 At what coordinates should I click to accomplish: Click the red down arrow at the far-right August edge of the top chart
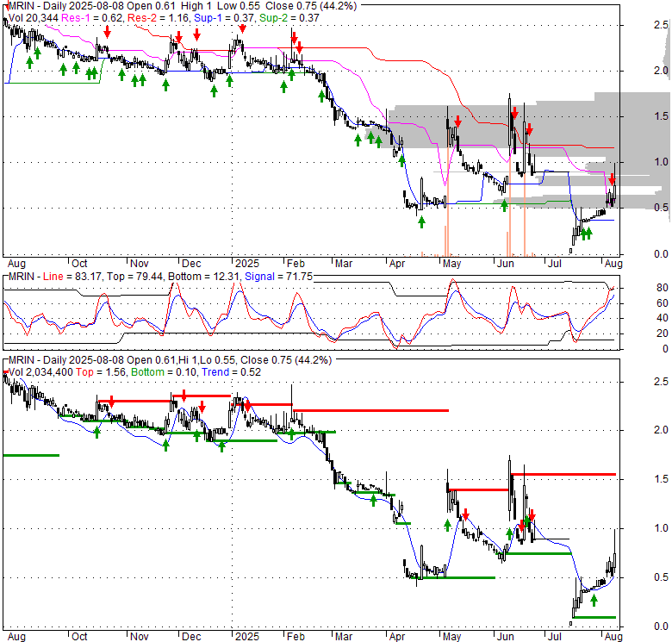point(612,179)
